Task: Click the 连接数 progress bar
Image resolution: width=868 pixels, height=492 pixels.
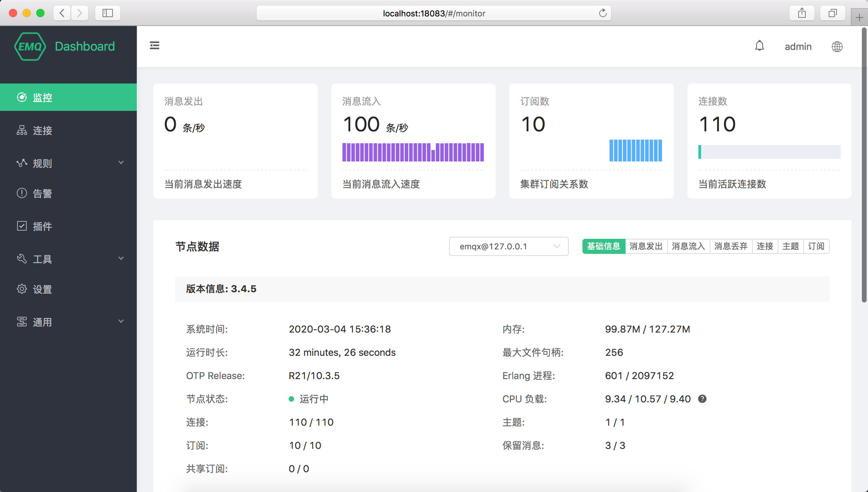Action: (x=769, y=152)
